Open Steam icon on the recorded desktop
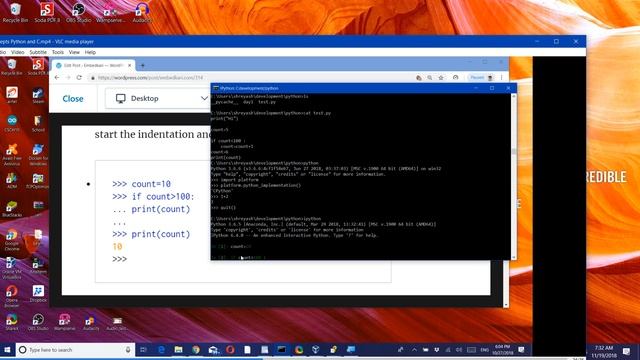 tap(38, 96)
